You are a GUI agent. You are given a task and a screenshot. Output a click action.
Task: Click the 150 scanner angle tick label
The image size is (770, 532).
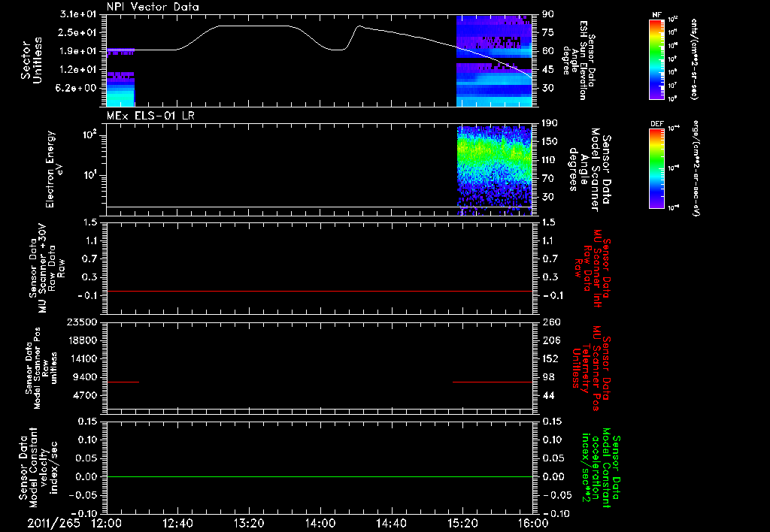coord(550,142)
